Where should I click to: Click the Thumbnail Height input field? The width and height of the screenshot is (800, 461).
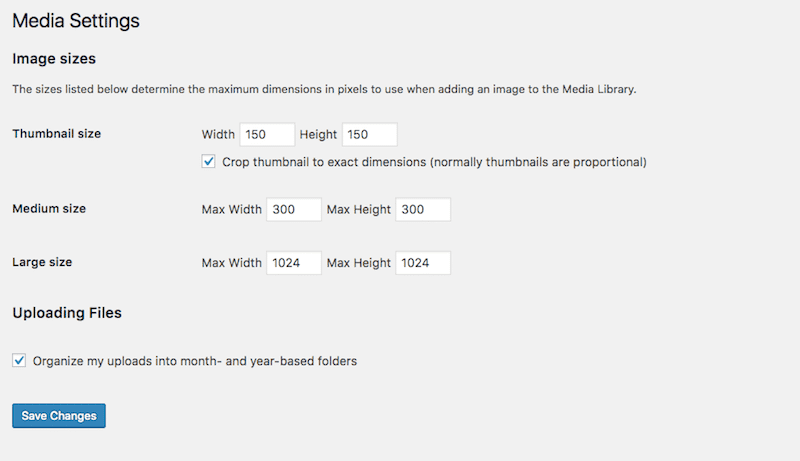pos(369,134)
